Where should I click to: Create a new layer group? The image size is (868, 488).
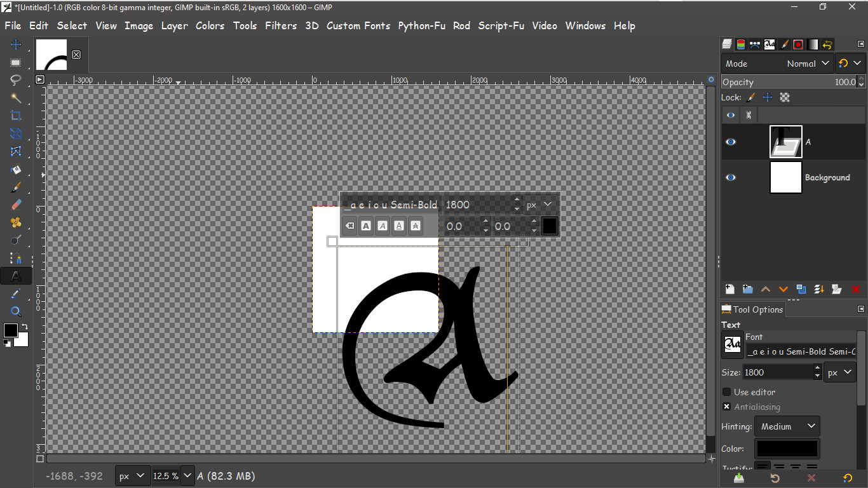coord(748,289)
